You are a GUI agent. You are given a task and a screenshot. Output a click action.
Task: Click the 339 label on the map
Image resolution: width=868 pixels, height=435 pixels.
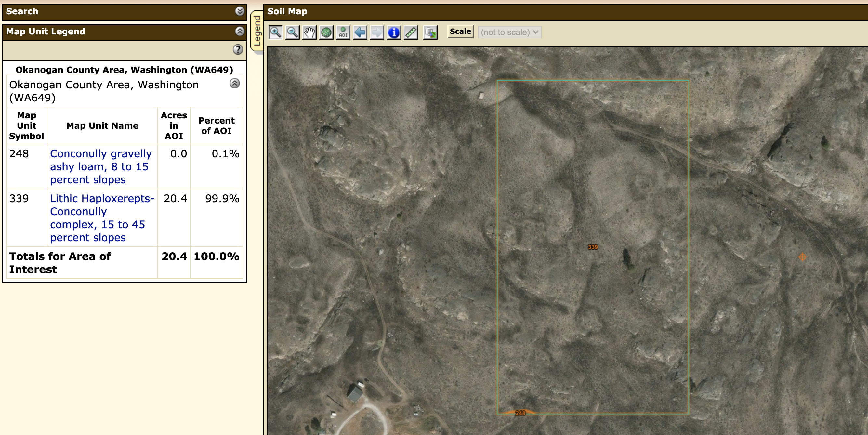[x=592, y=247]
